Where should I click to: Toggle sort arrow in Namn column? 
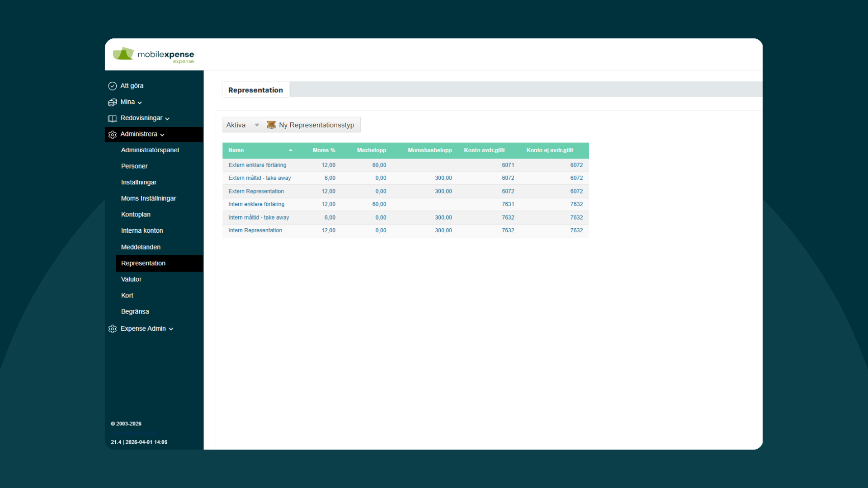pos(291,150)
